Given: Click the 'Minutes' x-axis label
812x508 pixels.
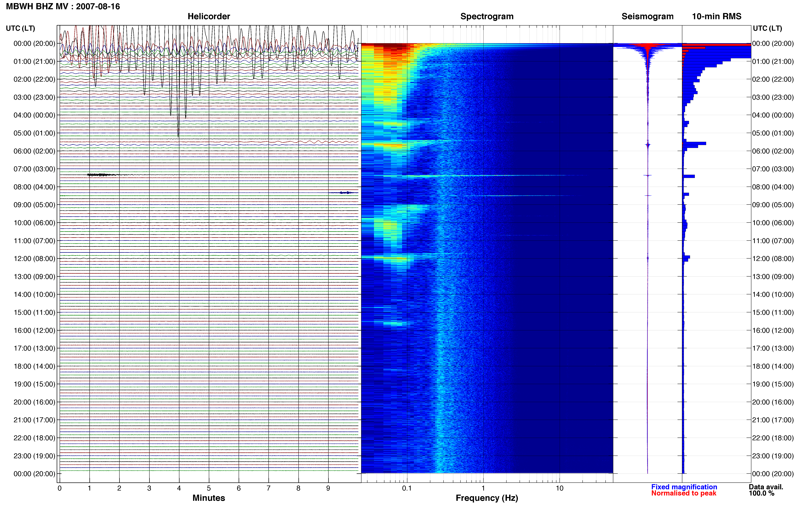Looking at the screenshot, I should pos(208,498).
